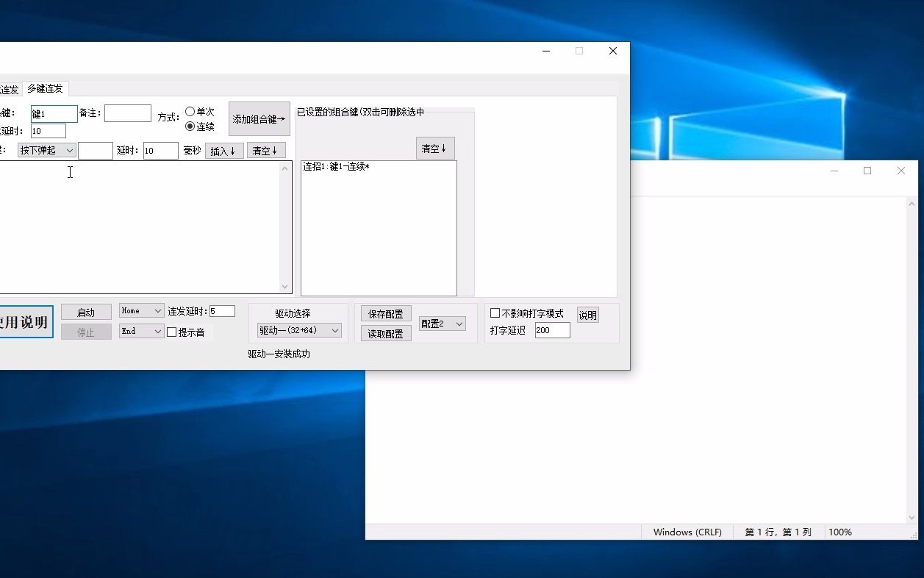Viewport: 924px width, 578px height.
Task: Open the 说明 help button
Action: [587, 314]
